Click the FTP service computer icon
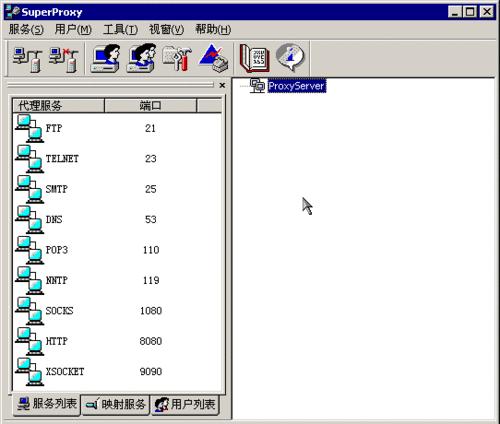The width and height of the screenshot is (500, 424). pyautogui.click(x=29, y=128)
